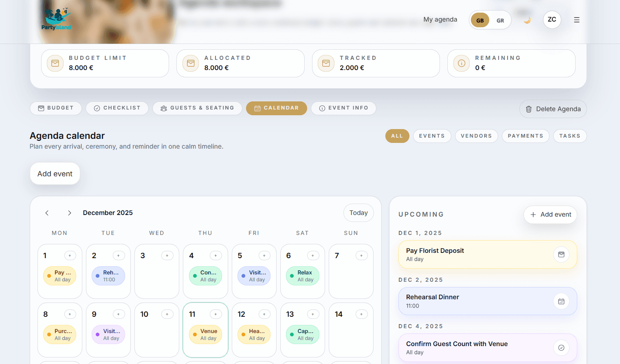Select the GB language toggle
Screen dimensions: 620x364
pos(479,20)
